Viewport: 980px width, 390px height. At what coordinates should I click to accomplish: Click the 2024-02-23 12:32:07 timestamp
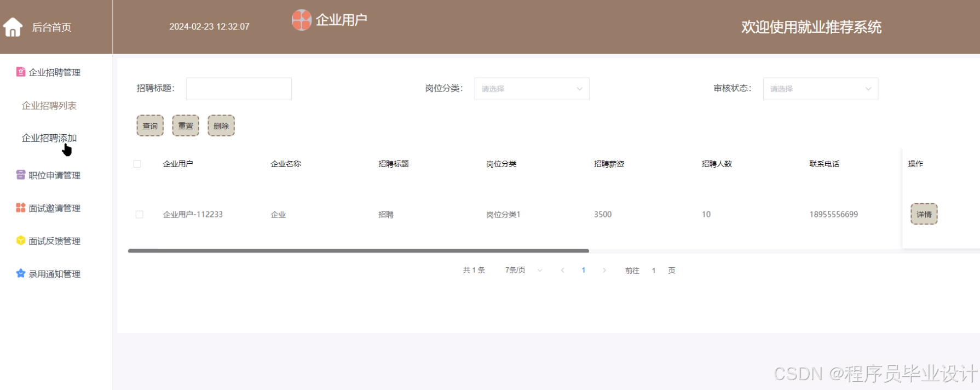[209, 26]
